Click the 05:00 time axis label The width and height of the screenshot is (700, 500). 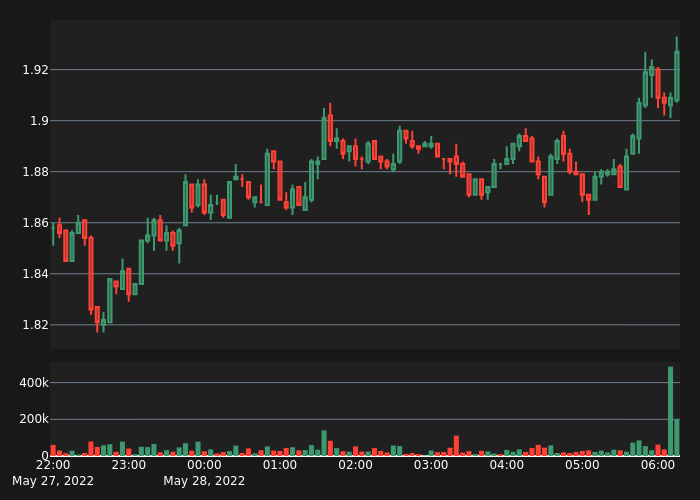[582, 465]
